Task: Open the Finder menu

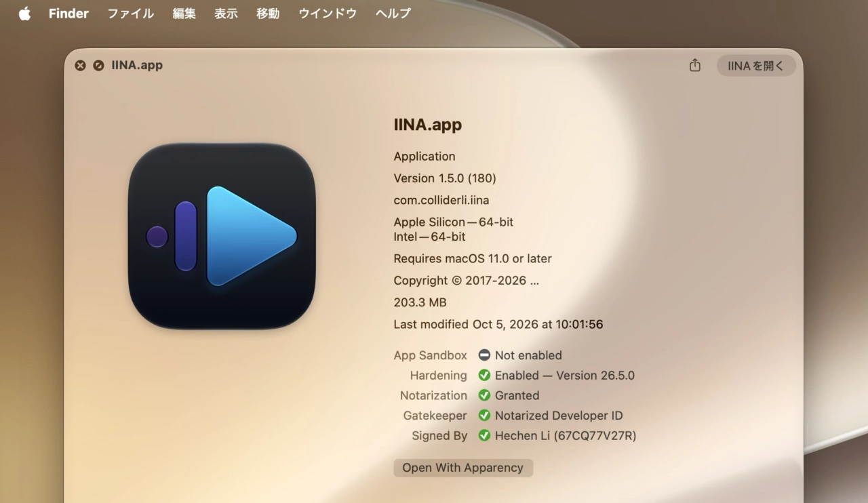Action: [x=68, y=14]
